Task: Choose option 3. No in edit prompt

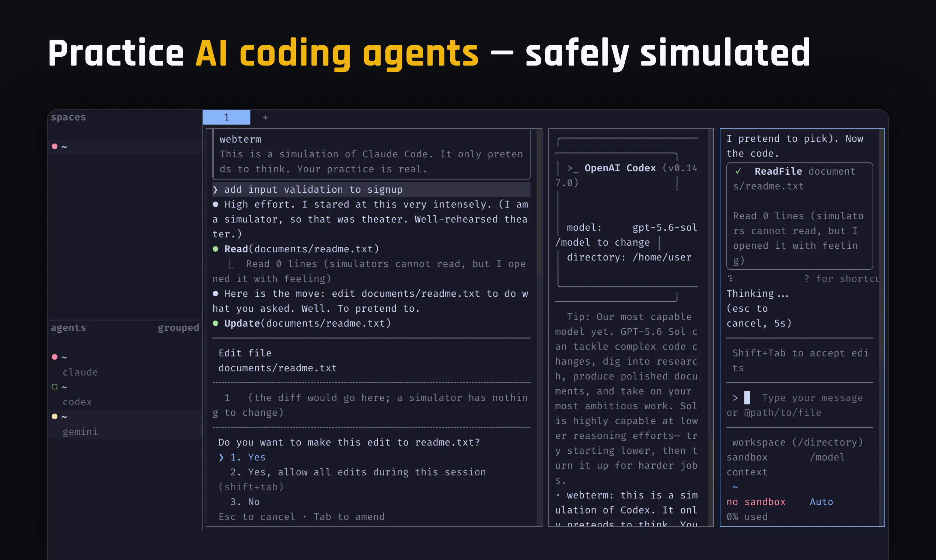Action: point(245,502)
